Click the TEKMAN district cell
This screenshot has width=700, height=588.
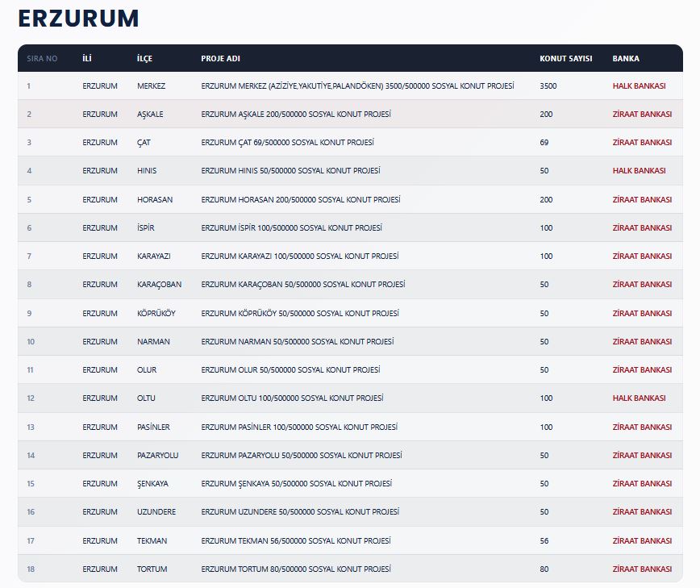(x=152, y=540)
